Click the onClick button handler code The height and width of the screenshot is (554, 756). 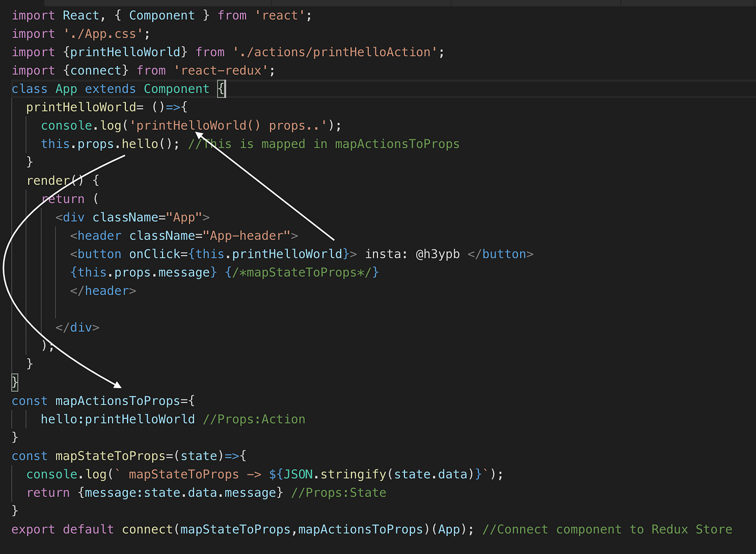(x=241, y=253)
